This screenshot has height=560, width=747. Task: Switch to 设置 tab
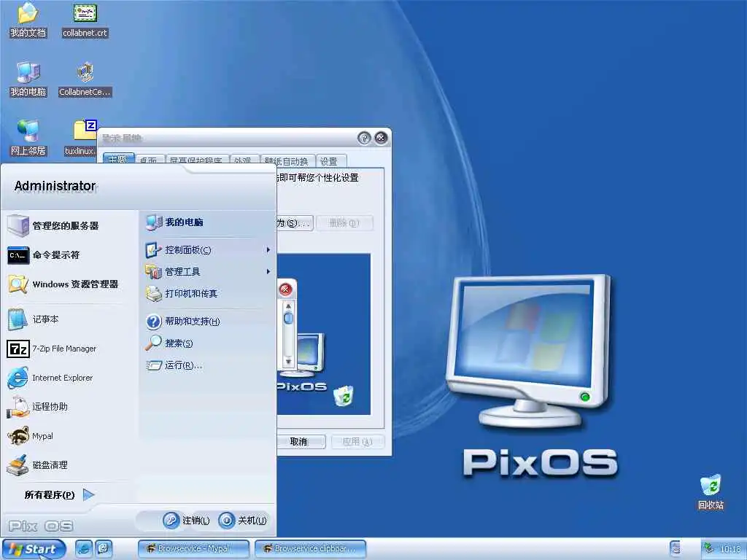(x=330, y=160)
